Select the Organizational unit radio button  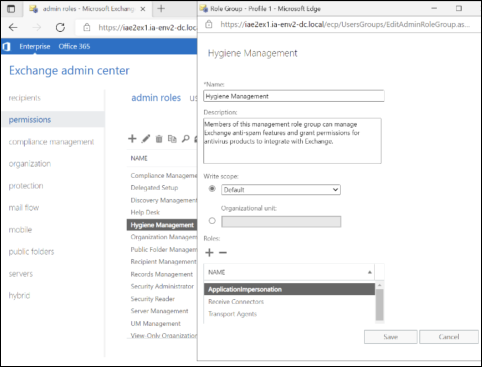pyautogui.click(x=212, y=221)
